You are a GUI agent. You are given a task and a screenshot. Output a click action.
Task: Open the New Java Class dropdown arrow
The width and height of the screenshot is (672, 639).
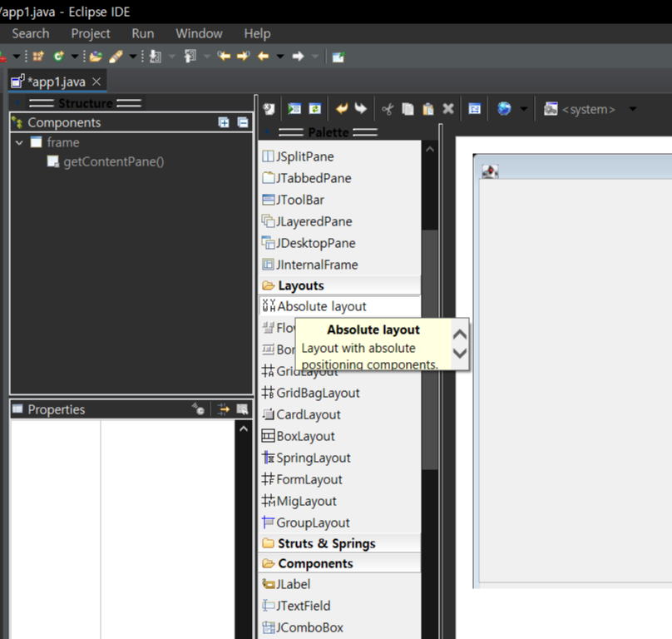pos(75,57)
